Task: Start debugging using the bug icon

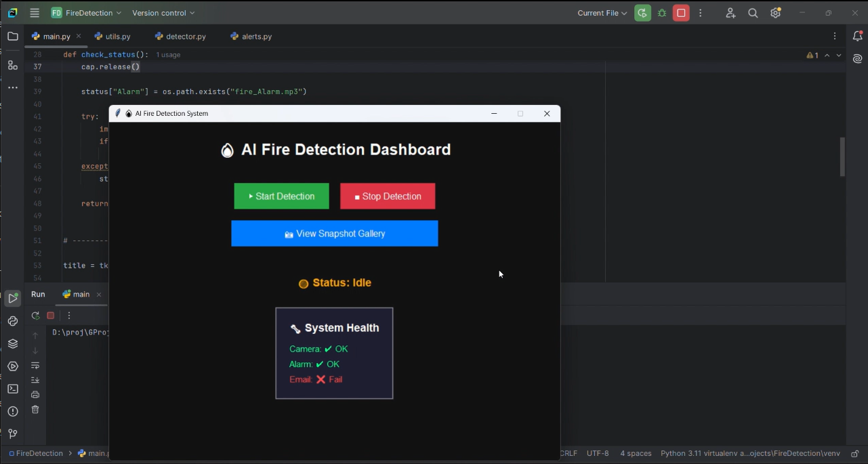Action: click(x=662, y=12)
